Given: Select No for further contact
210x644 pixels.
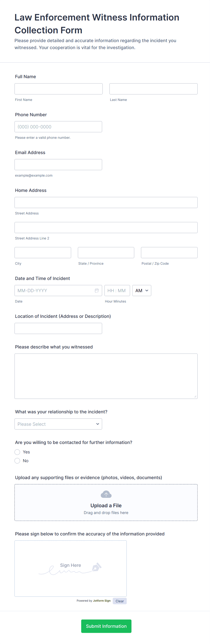Looking at the screenshot, I should point(17,461).
